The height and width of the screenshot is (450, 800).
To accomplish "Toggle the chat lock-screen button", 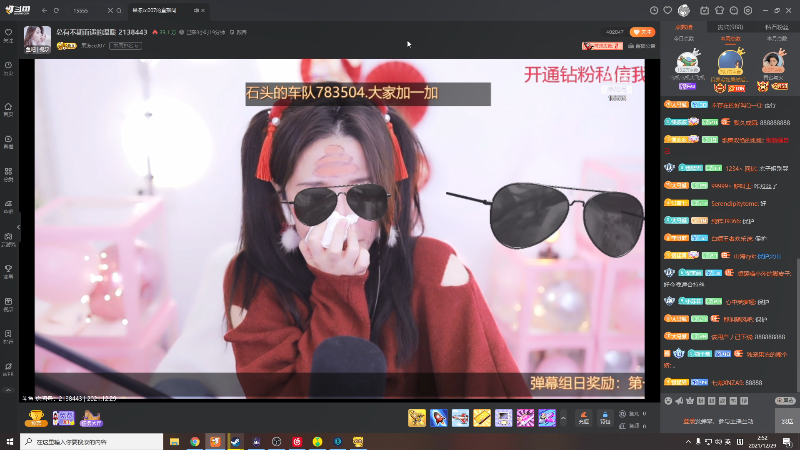I will [x=785, y=401].
